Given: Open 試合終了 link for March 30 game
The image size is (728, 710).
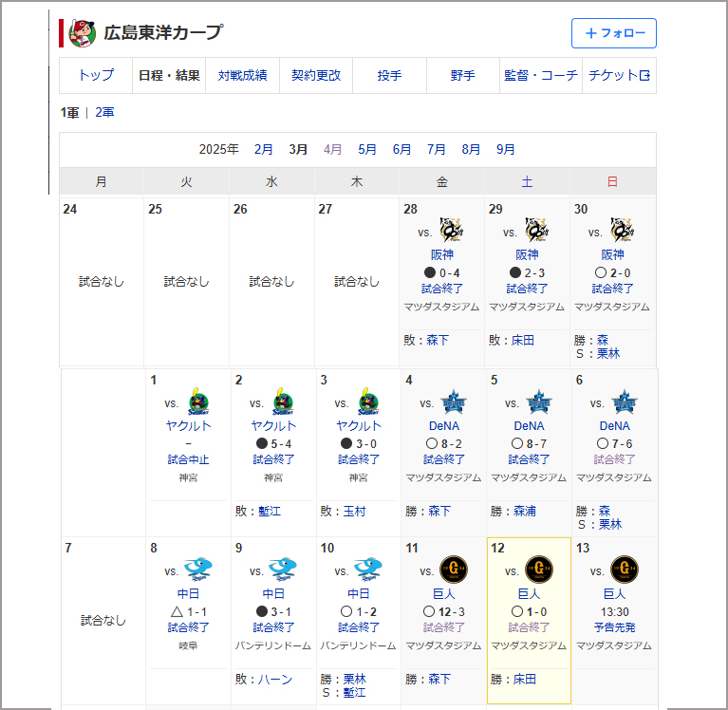Looking at the screenshot, I should pos(612,289).
